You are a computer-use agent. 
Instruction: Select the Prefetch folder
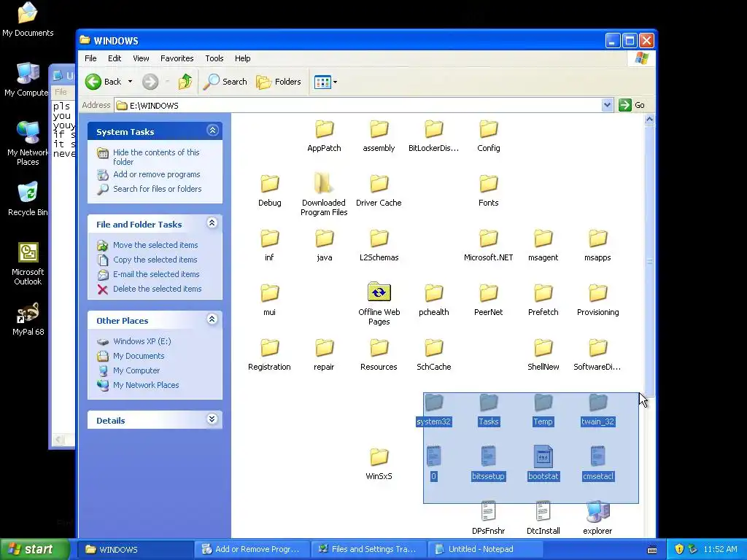[x=543, y=300]
